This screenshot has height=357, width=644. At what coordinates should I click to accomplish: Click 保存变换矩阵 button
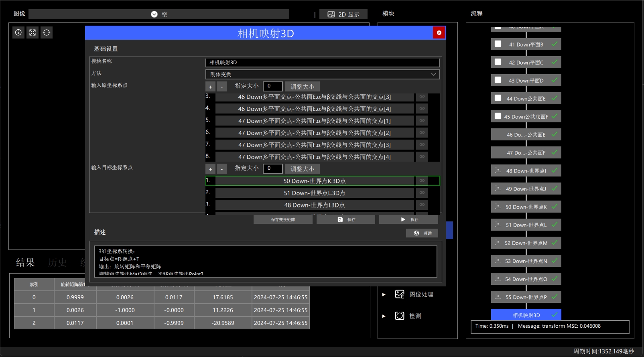coord(283,219)
